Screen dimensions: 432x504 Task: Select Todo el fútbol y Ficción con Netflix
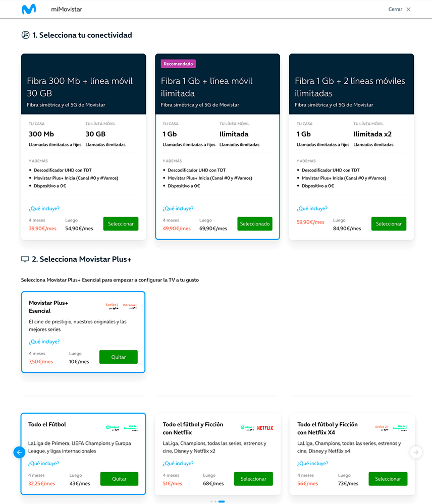click(253, 479)
